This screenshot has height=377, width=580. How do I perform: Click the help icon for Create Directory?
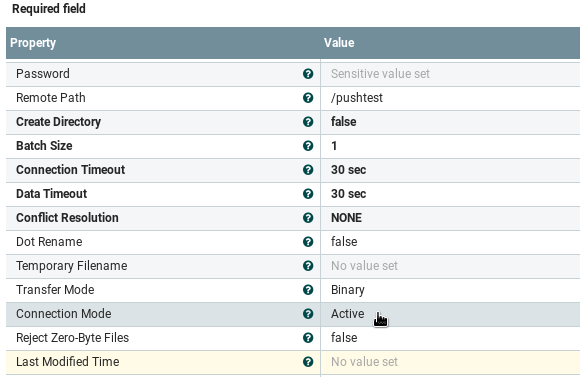click(308, 122)
